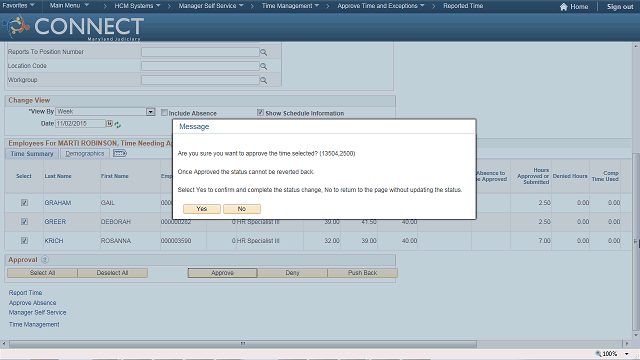Expand Time Management breadcrumb dropdown

pyautogui.click(x=290, y=6)
